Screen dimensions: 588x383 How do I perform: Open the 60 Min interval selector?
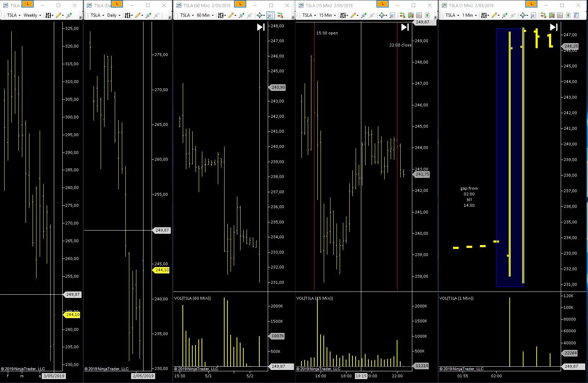[x=205, y=15]
